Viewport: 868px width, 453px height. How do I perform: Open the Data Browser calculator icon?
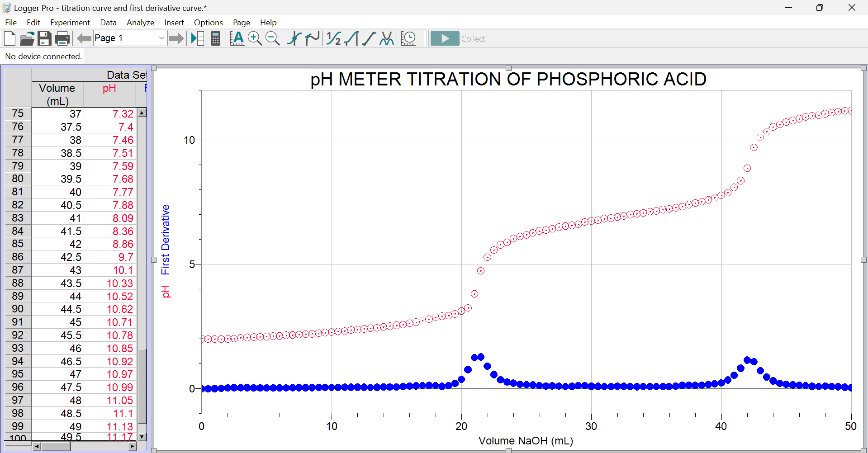coord(215,38)
